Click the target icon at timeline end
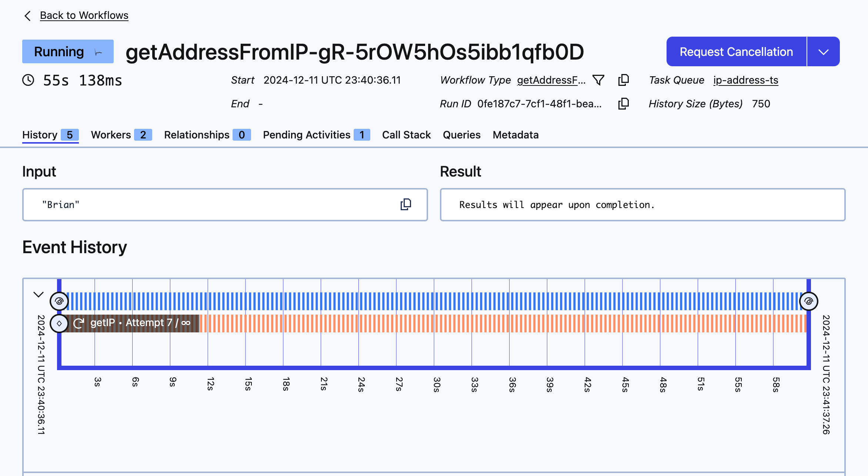Viewport: 868px width, 476px height. click(x=808, y=301)
